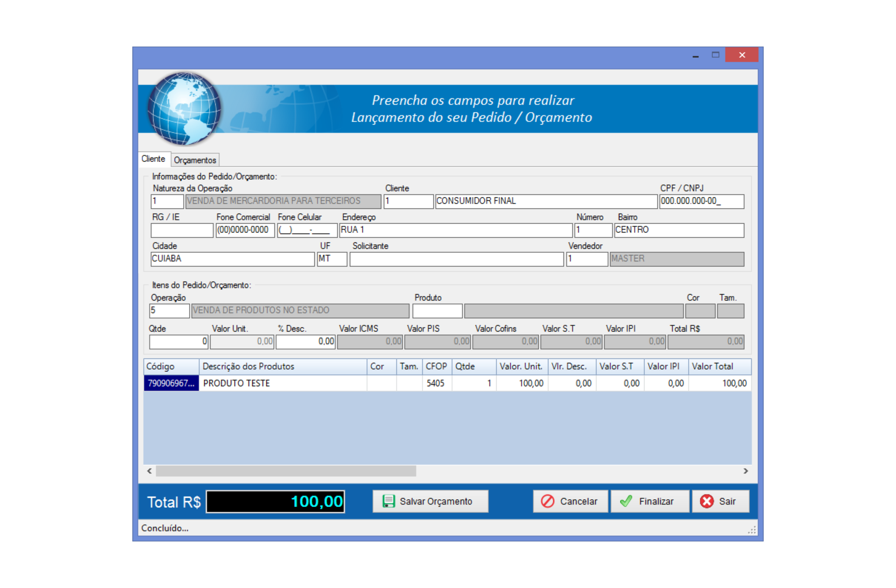Click the % Desc. discount field

(306, 342)
